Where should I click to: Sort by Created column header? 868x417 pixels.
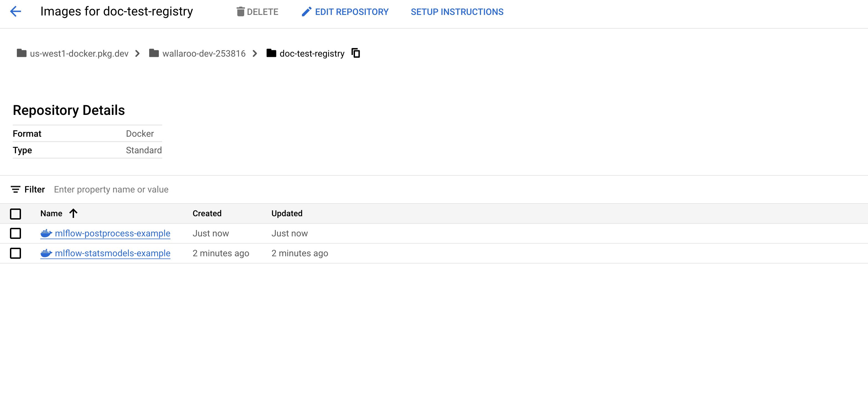pos(207,213)
